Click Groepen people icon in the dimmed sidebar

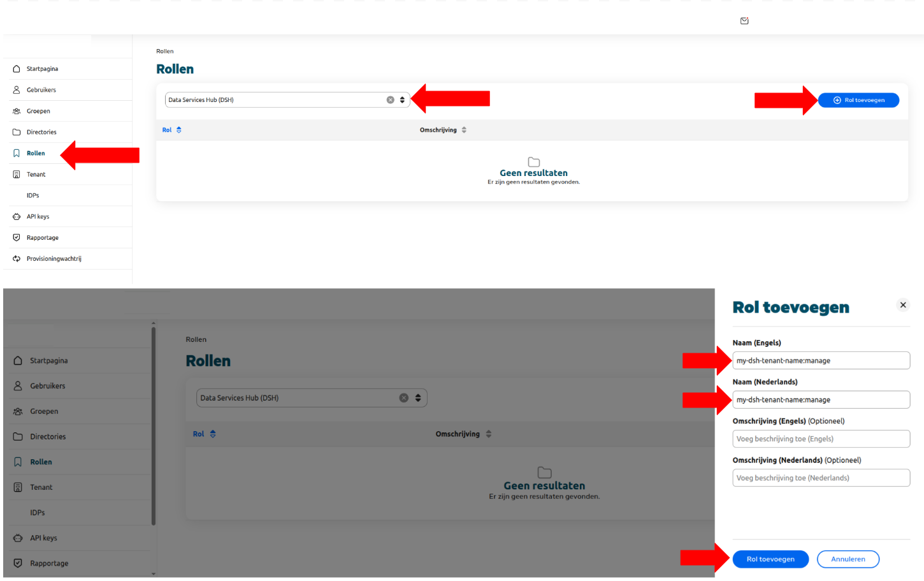pyautogui.click(x=18, y=411)
